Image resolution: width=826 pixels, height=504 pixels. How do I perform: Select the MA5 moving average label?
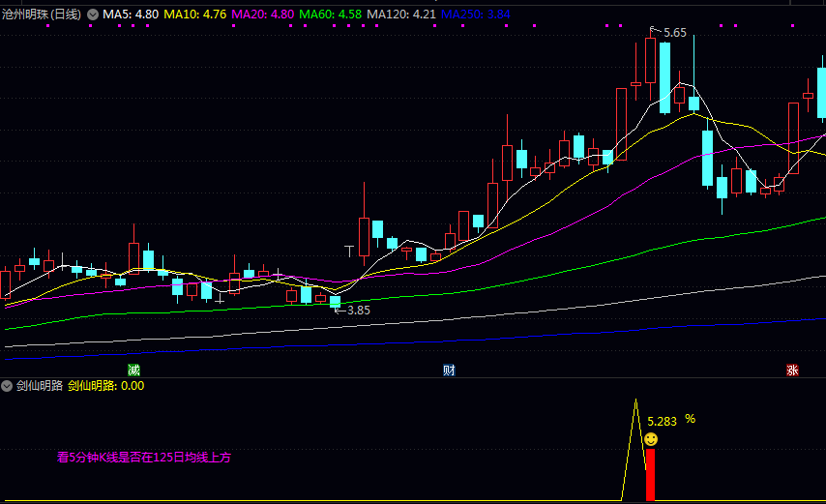pos(131,15)
